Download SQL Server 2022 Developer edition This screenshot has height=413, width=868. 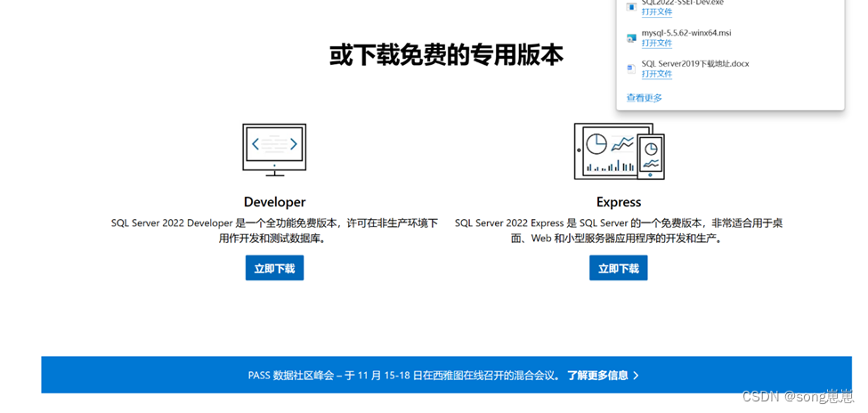pos(274,268)
